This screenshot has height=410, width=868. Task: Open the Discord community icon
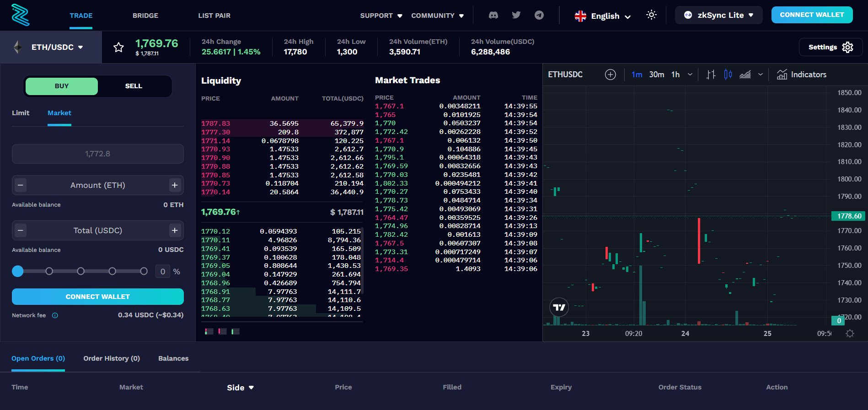[x=493, y=15]
